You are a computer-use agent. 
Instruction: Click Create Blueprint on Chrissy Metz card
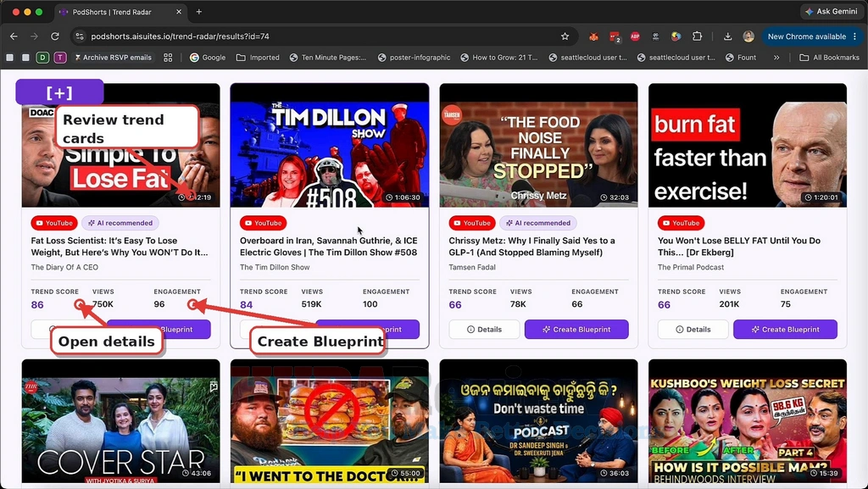click(576, 329)
